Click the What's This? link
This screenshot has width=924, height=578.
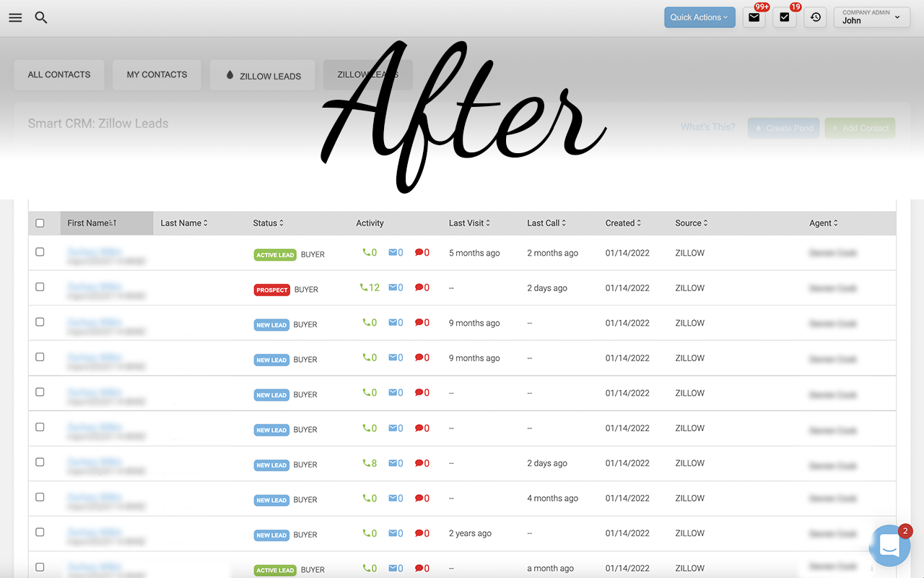point(707,126)
